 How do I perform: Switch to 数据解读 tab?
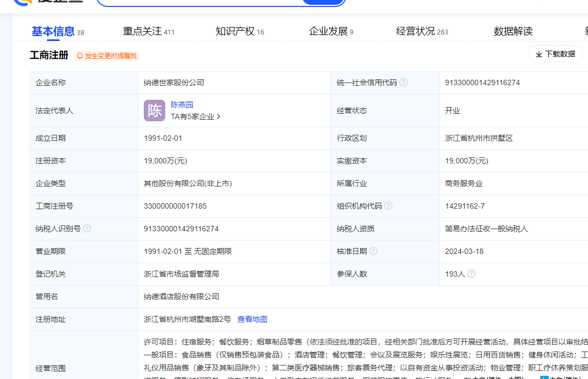pyautogui.click(x=513, y=32)
